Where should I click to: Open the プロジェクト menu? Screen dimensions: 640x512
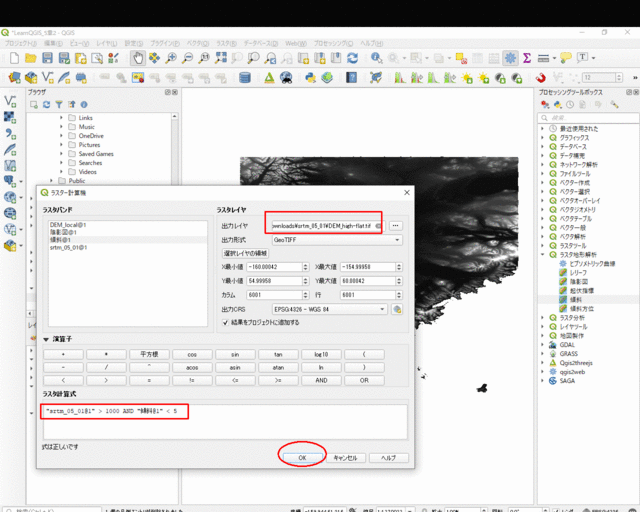pyautogui.click(x=21, y=43)
